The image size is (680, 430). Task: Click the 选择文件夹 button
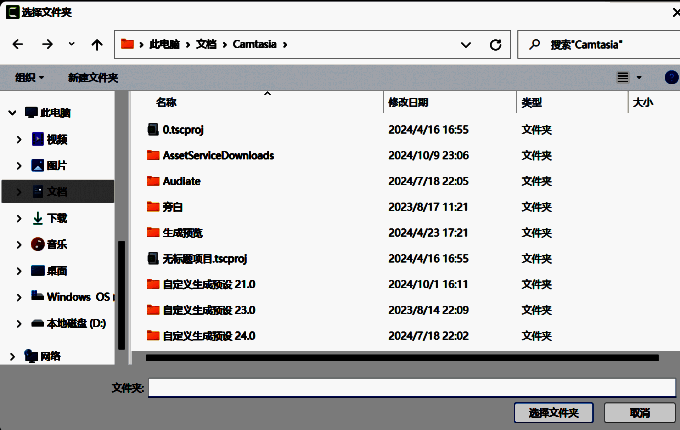(x=554, y=412)
